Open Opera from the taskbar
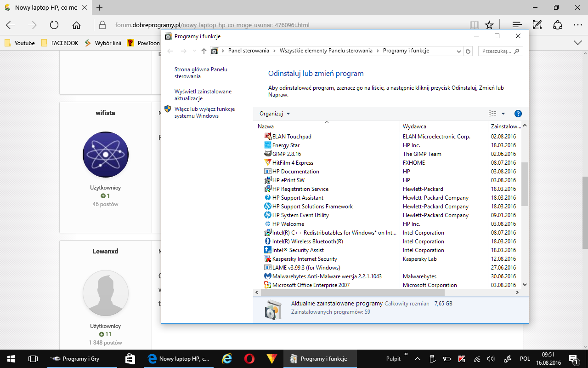 click(249, 359)
